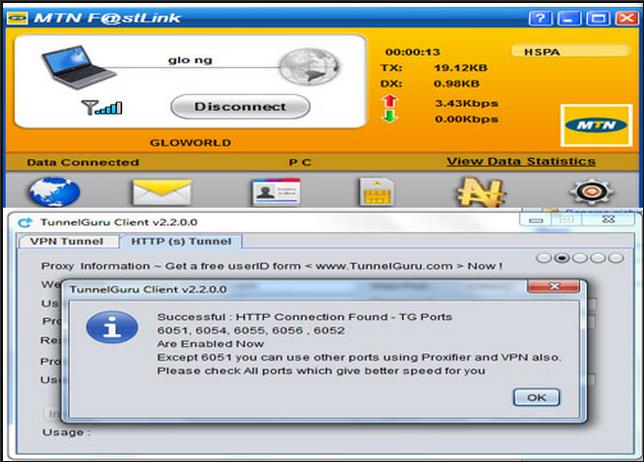Select the third radio button in TunnelGuru
The width and height of the screenshot is (644, 462).
click(x=580, y=258)
